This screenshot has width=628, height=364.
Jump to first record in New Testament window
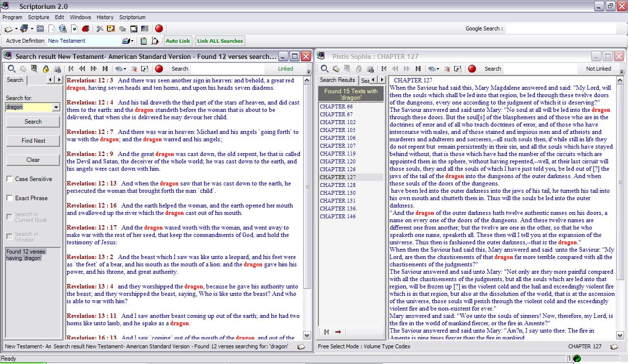click(x=71, y=69)
